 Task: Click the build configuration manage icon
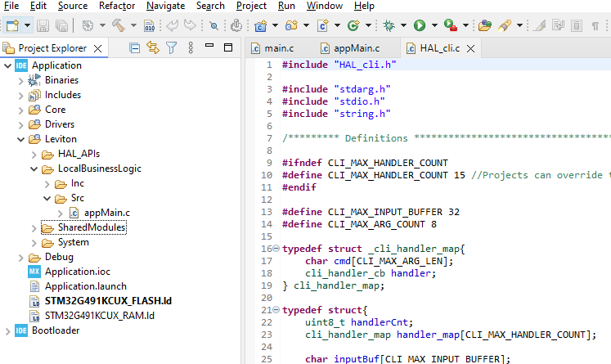pyautogui.click(x=88, y=25)
